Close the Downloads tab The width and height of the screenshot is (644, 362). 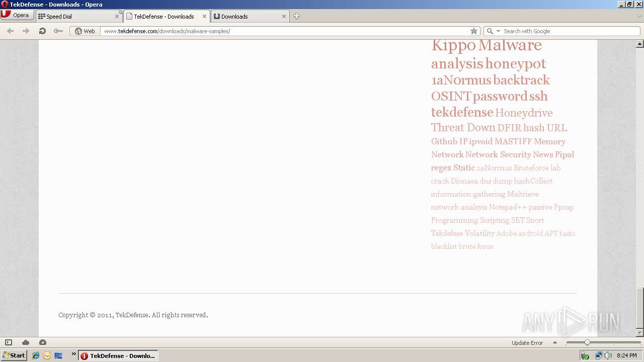(x=284, y=16)
